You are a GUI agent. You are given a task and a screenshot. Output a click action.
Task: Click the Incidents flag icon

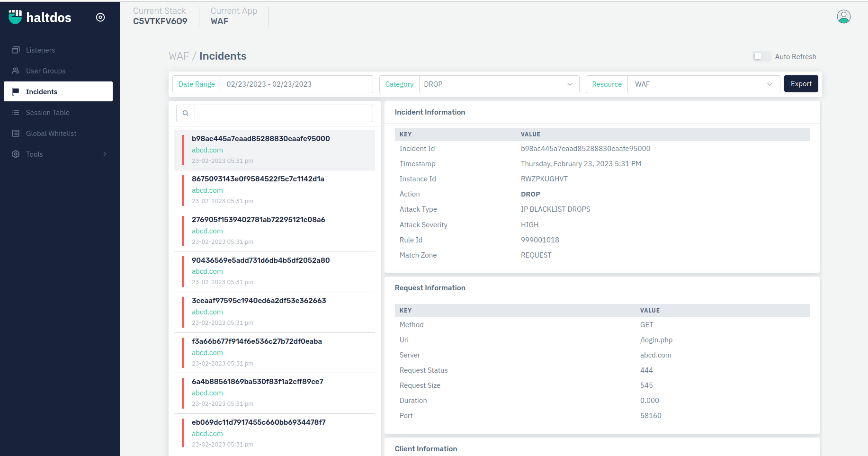click(16, 91)
